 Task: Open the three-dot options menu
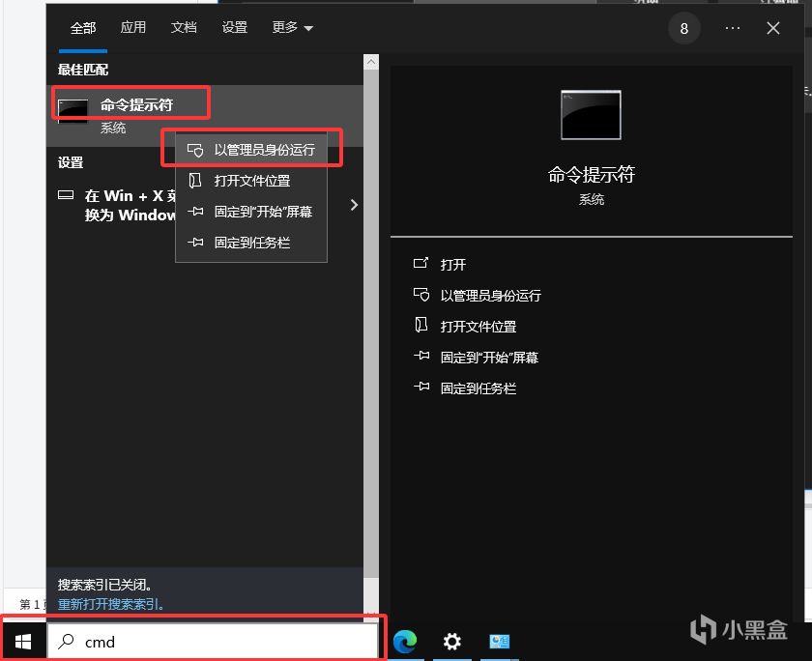coord(733,28)
